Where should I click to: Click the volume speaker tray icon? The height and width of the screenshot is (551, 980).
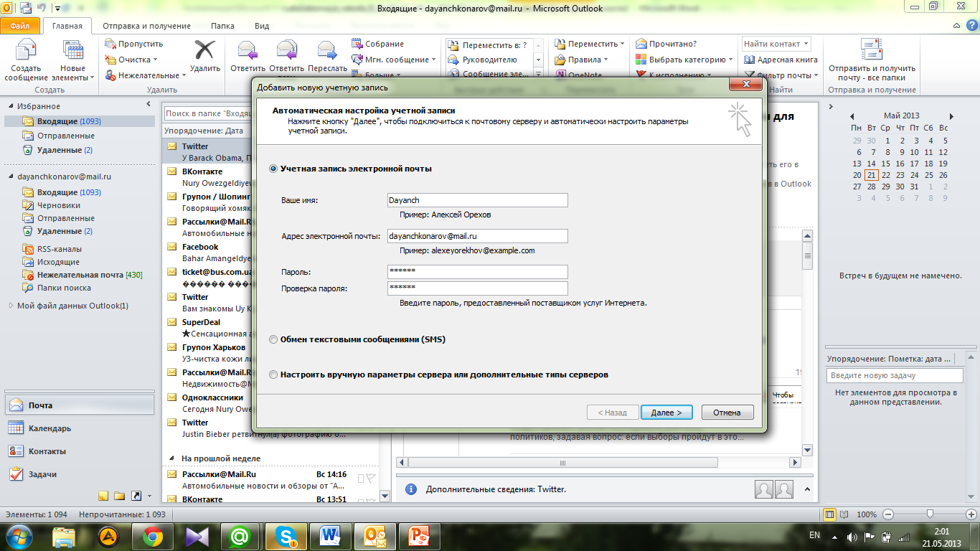pos(852,536)
